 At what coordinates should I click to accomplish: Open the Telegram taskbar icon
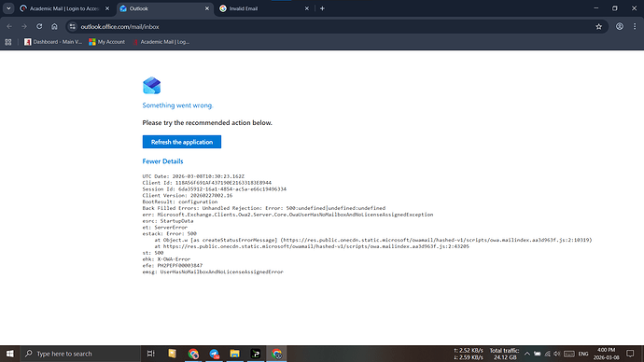(214, 354)
